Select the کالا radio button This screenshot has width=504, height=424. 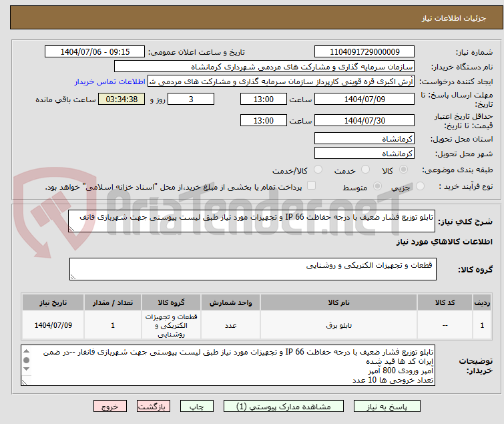(403, 169)
